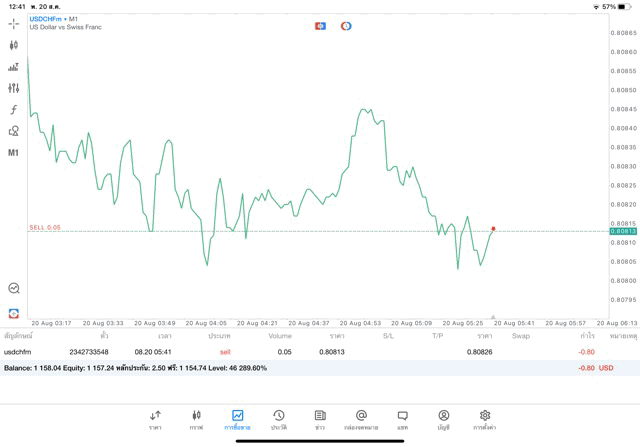Screen dimensions: 640x447
Task: Open the Mailbox @ tab
Action: 361,420
